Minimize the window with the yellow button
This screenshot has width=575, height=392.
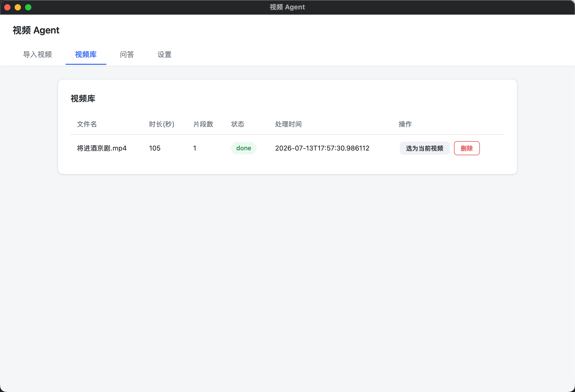point(18,7)
